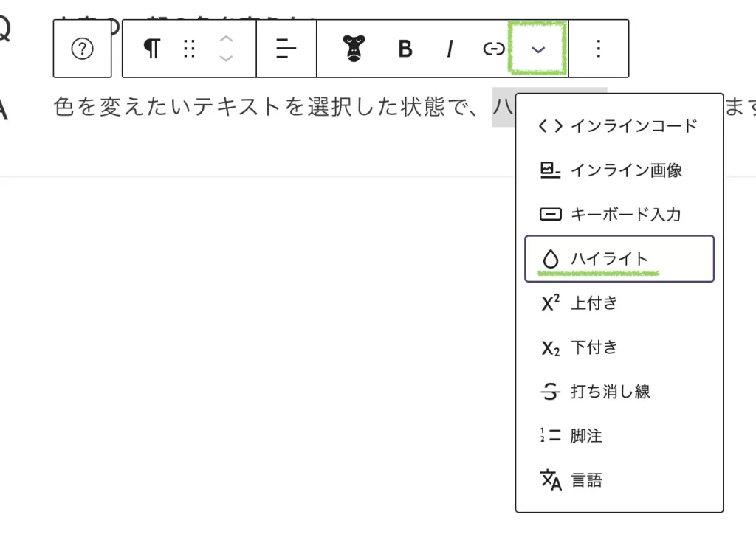This screenshot has height=537, width=756.
Task: Click the help question mark icon
Action: pyautogui.click(x=82, y=49)
